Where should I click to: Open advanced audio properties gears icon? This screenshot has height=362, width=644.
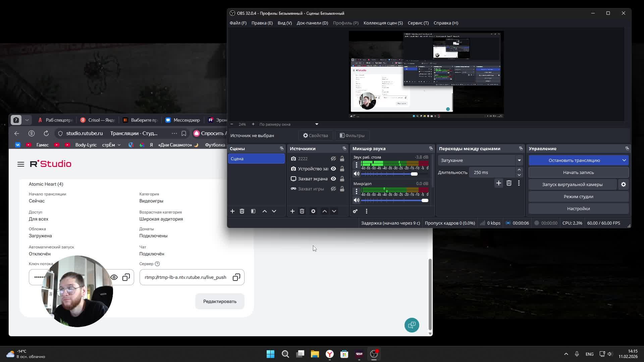click(x=355, y=211)
